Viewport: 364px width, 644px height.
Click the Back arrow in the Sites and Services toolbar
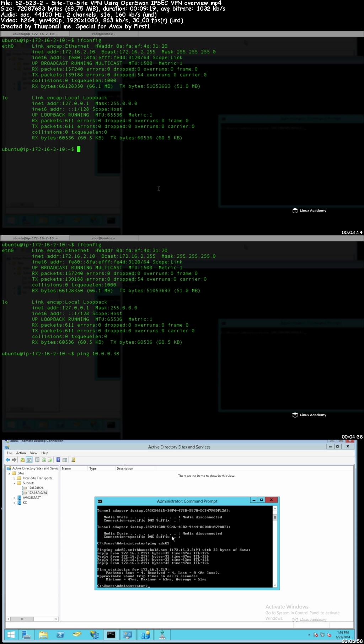(x=8, y=460)
